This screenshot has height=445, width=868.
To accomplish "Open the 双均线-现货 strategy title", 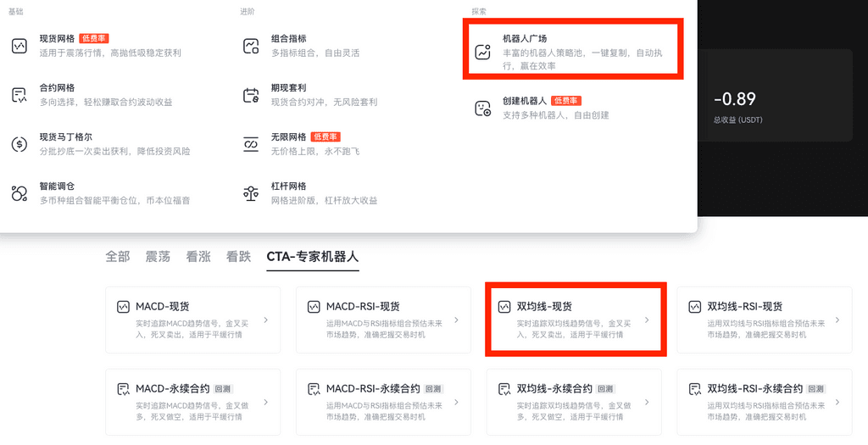I will 544,306.
